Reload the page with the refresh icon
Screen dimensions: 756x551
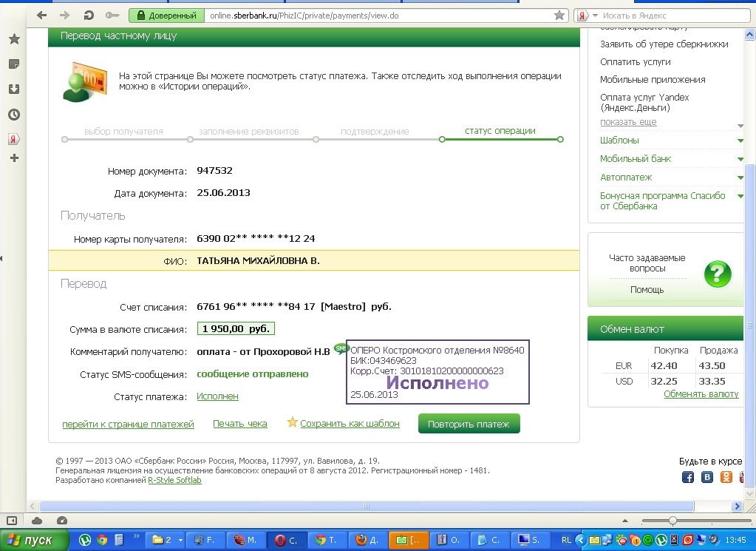(x=88, y=16)
